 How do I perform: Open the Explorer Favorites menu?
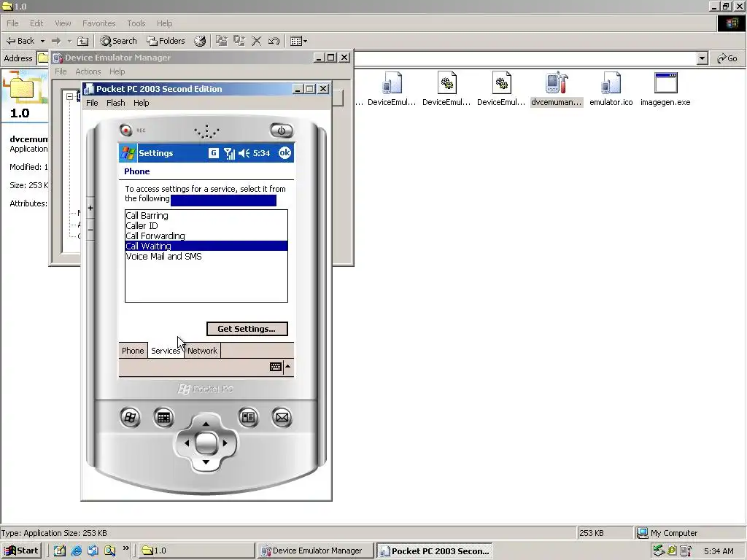pyautogui.click(x=98, y=23)
